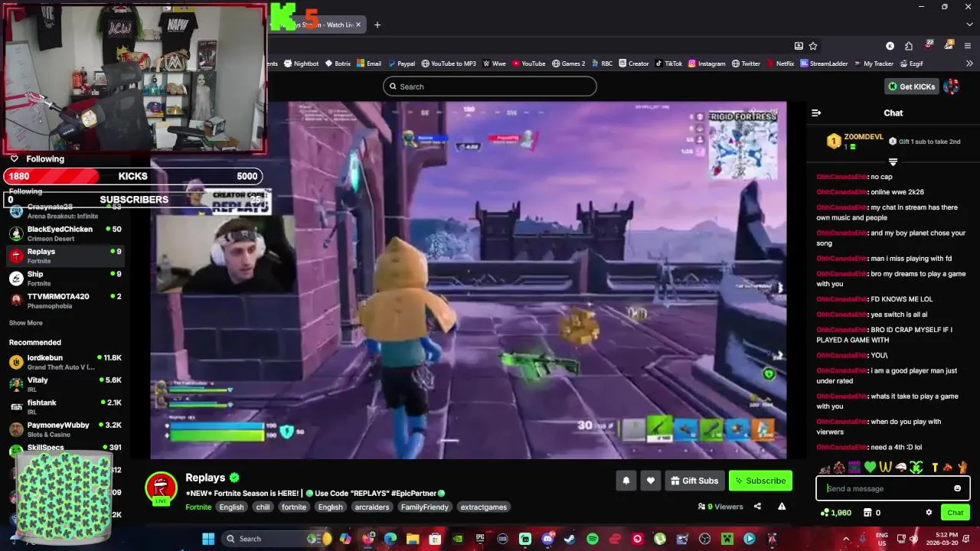Open Spotify from the taskbar
This screenshot has width=980, height=551.
593,539
